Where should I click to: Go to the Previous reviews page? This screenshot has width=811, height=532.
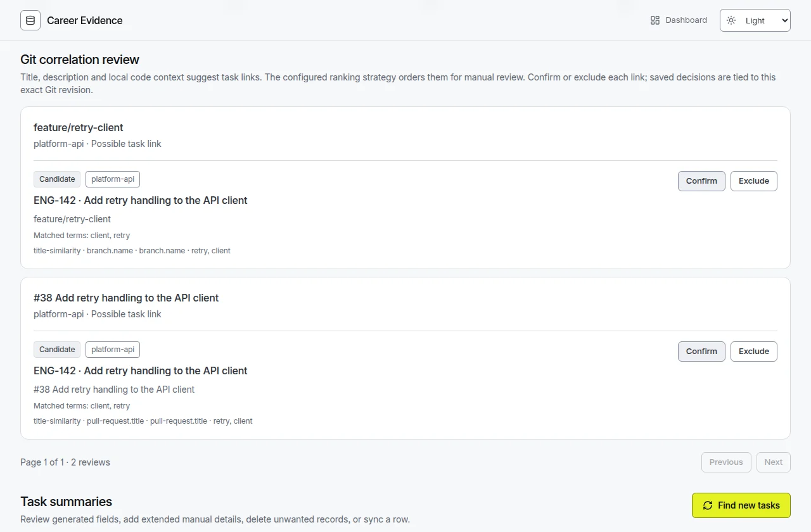pyautogui.click(x=726, y=462)
